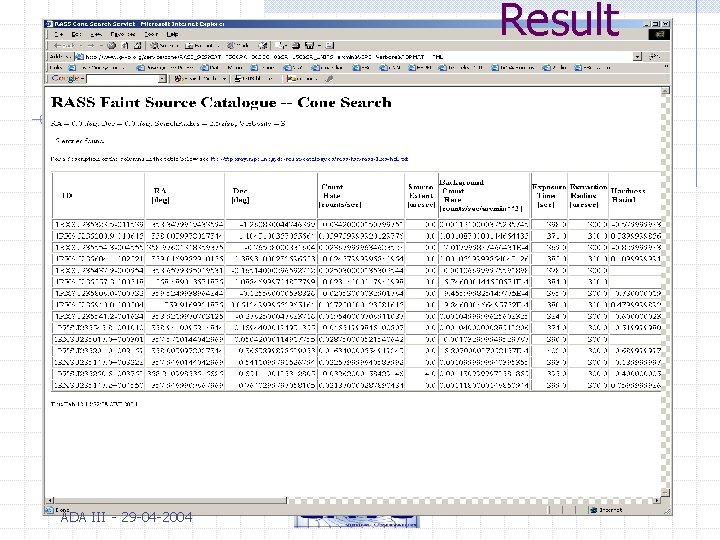720x540 pixels.
Task: Click the Forward arrow toolbar button
Action: click(x=90, y=45)
